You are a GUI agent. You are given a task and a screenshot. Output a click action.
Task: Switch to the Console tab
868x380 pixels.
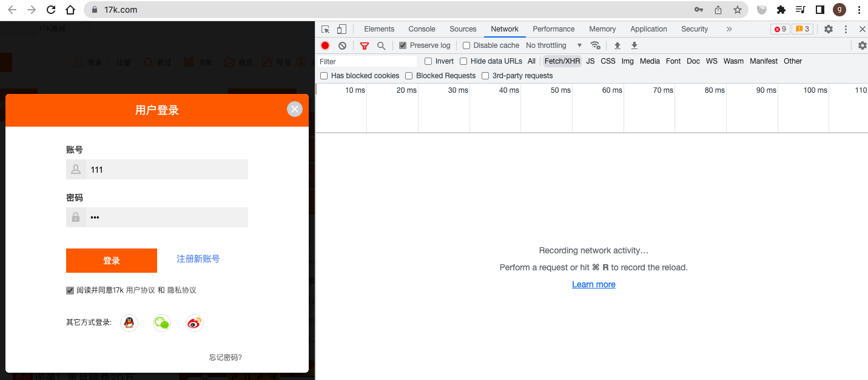[422, 29]
